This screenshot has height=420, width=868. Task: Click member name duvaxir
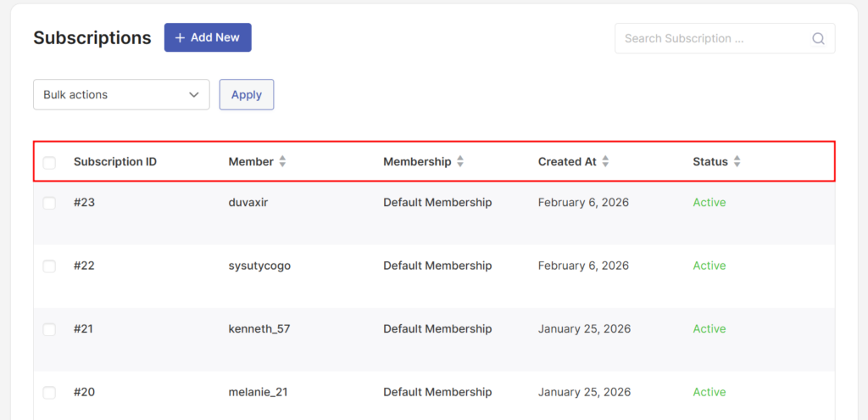pyautogui.click(x=248, y=202)
